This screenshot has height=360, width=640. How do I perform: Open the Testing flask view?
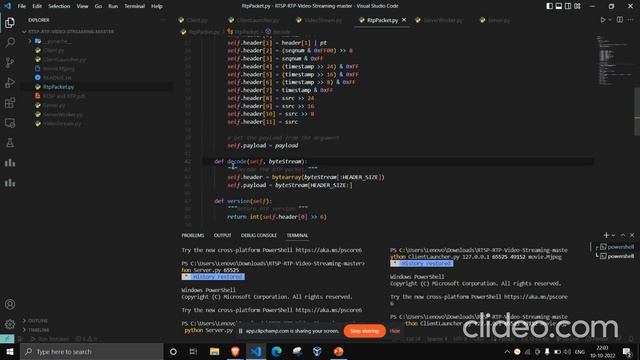click(10, 142)
